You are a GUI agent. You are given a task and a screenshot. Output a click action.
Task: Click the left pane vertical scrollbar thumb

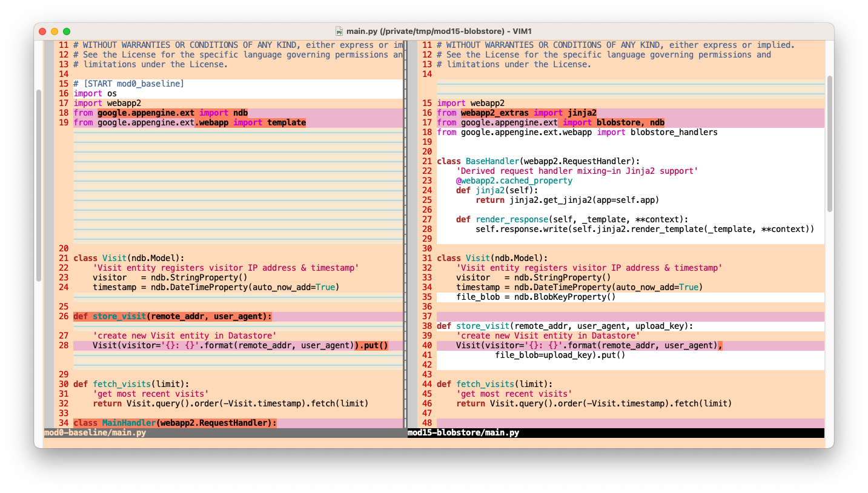point(39,185)
